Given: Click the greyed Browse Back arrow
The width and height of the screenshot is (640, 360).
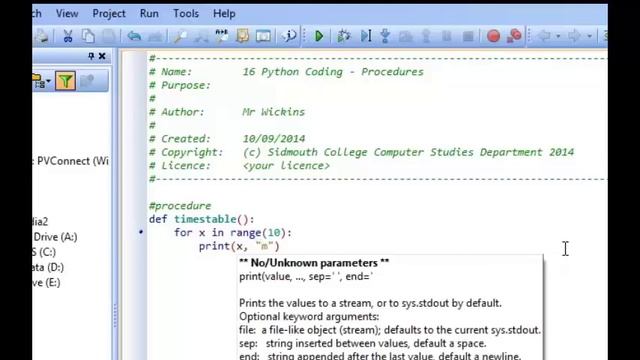Looking at the screenshot, I should (544, 36).
